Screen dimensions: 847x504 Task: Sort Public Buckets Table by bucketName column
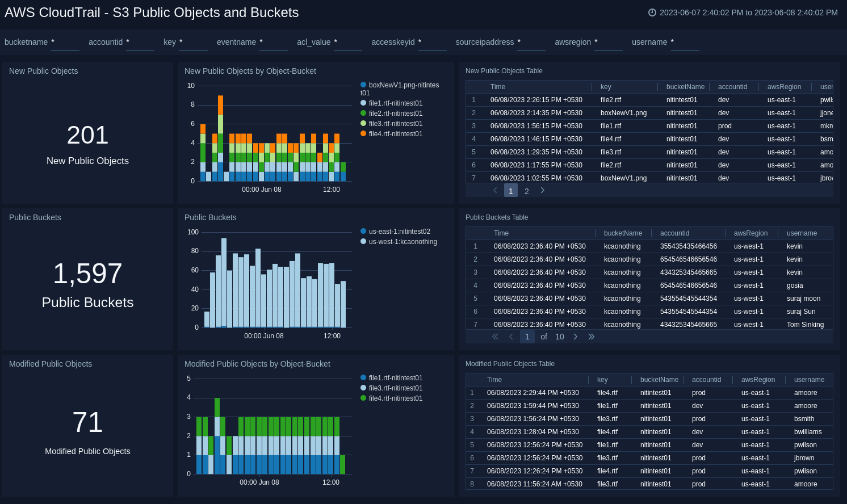pos(623,233)
